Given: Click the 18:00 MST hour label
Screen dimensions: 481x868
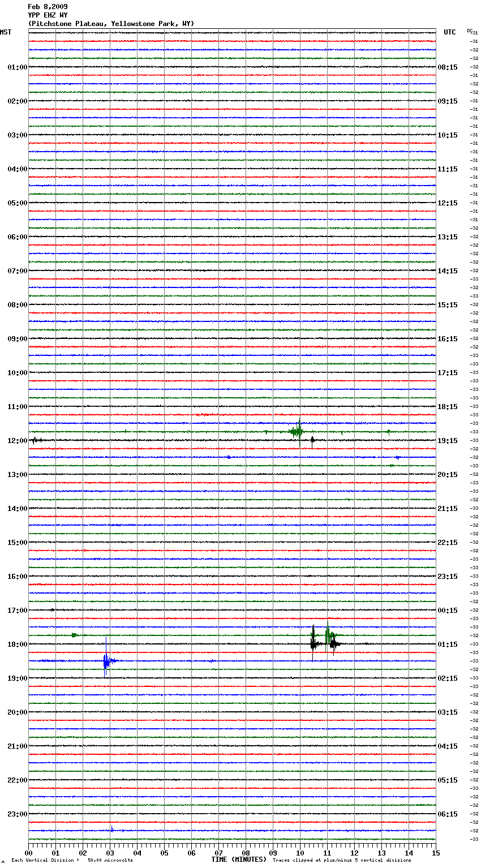Looking at the screenshot, I should pos(18,644).
